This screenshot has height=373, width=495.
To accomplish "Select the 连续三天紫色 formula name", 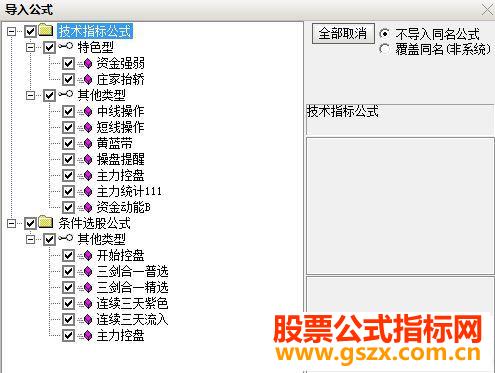I will [132, 303].
